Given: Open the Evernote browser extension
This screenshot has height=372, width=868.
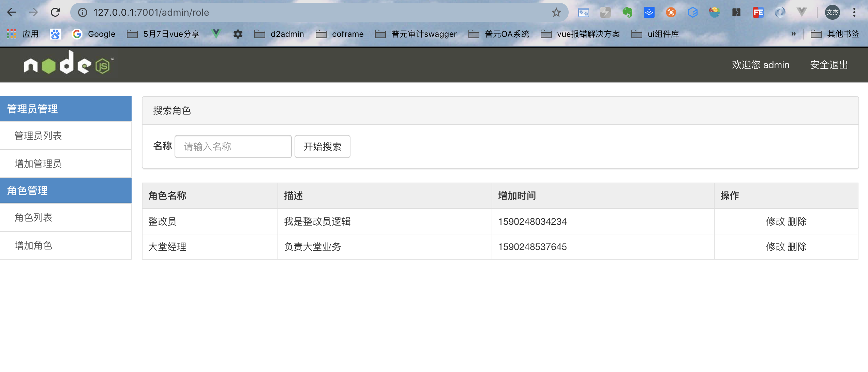Looking at the screenshot, I should click(628, 12).
